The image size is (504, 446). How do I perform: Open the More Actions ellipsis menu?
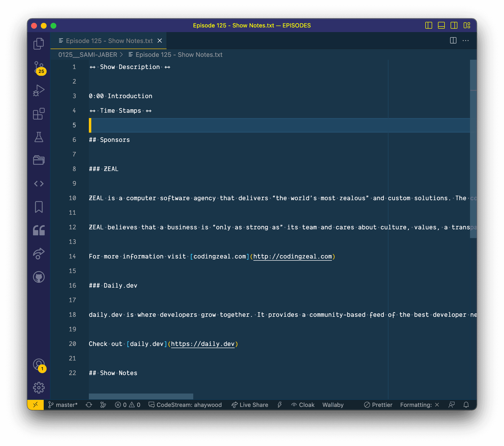coord(466,41)
